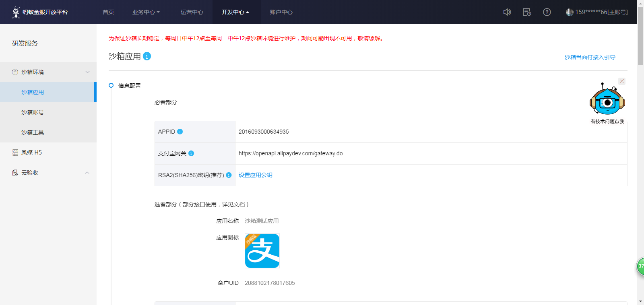Image resolution: width=644 pixels, height=305 pixels.
Task: Click the 选看部分 section label
Action: click(x=202, y=204)
